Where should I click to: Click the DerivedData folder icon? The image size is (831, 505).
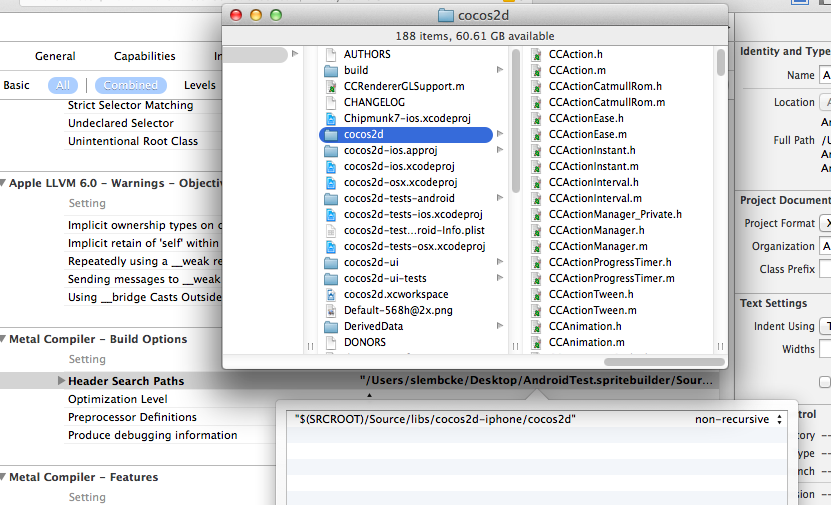point(331,326)
